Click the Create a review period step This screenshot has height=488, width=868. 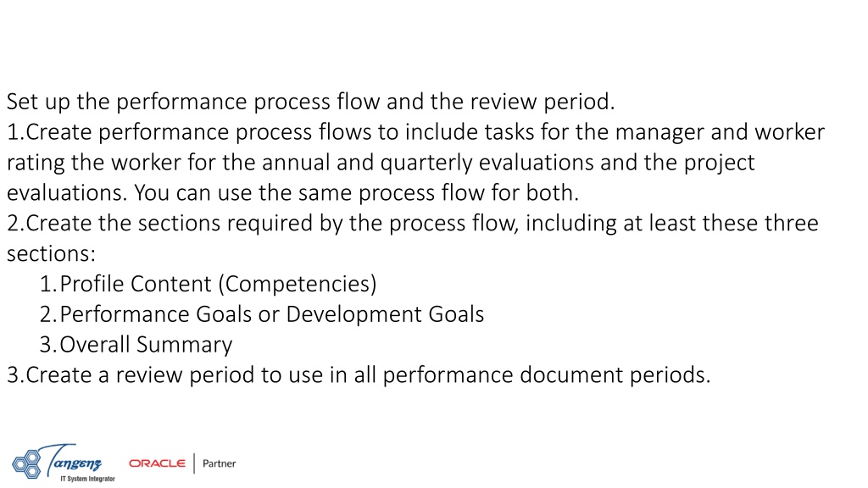[359, 375]
